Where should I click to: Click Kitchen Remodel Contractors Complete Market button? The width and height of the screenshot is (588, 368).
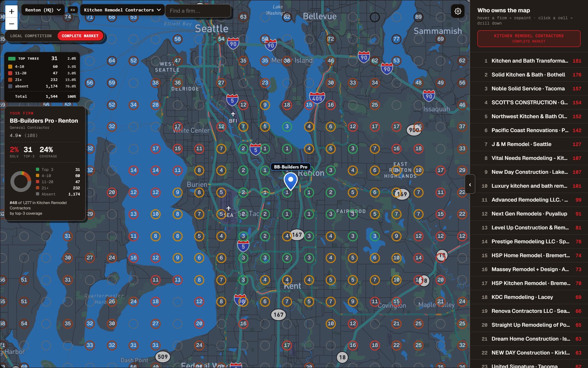[529, 39]
